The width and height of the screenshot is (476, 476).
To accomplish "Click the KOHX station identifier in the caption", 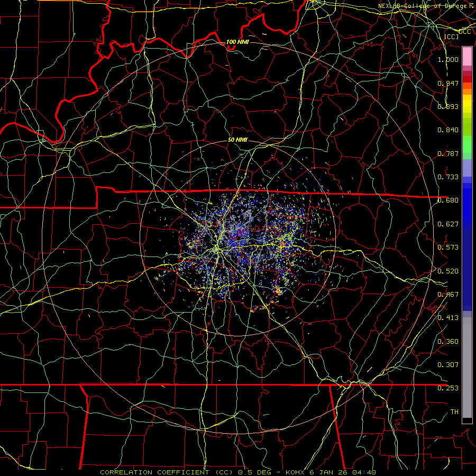I will pos(296,472).
